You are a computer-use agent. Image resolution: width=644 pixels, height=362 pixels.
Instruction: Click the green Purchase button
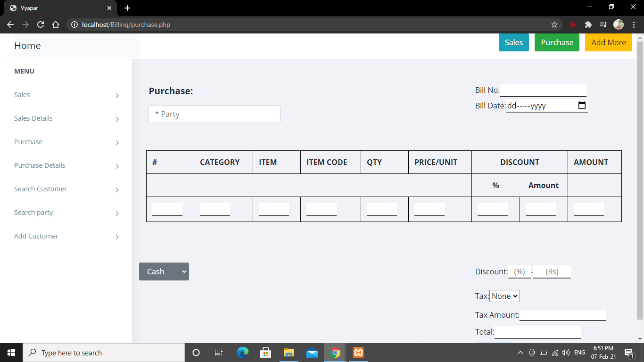(557, 42)
